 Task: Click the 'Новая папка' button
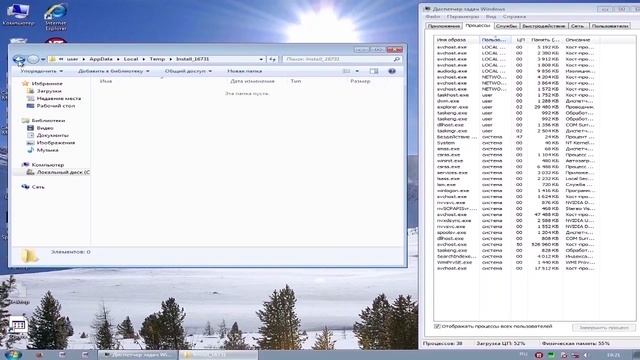[x=244, y=71]
